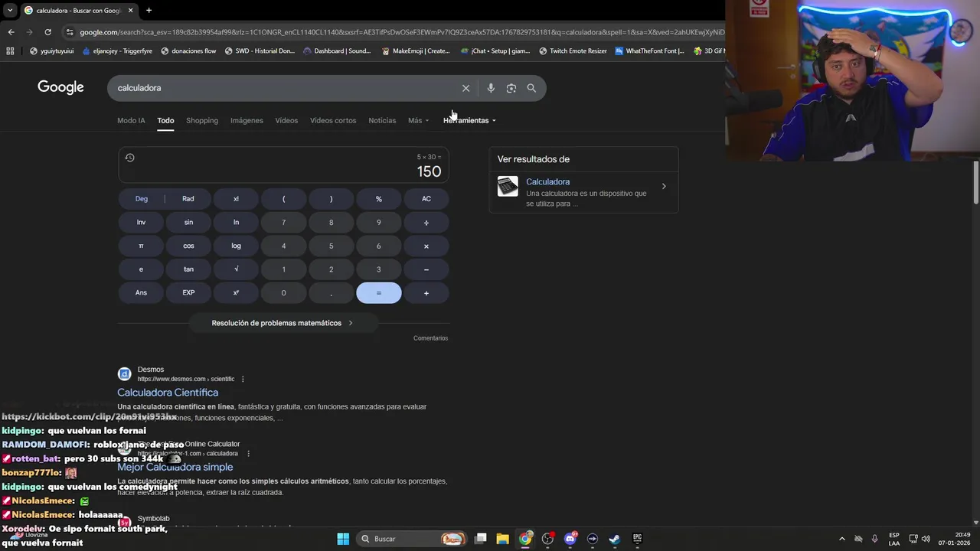Close the calculadora browser tab
The image size is (980, 551).
130,11
